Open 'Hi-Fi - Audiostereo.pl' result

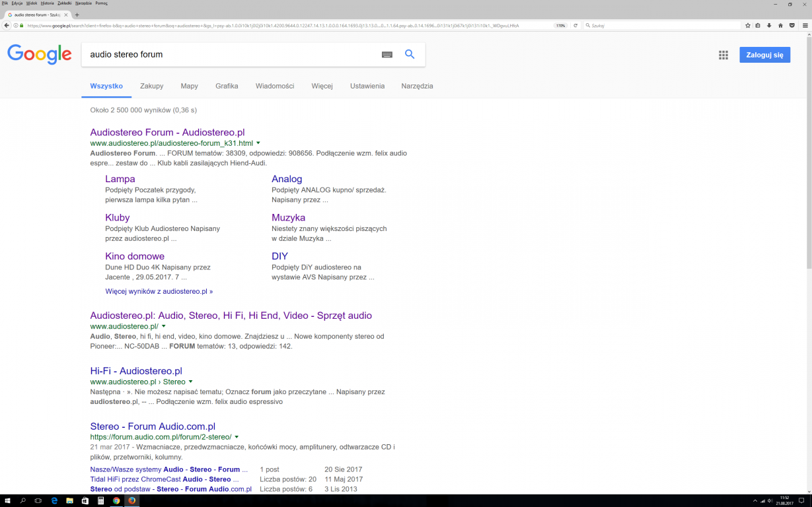(x=136, y=371)
